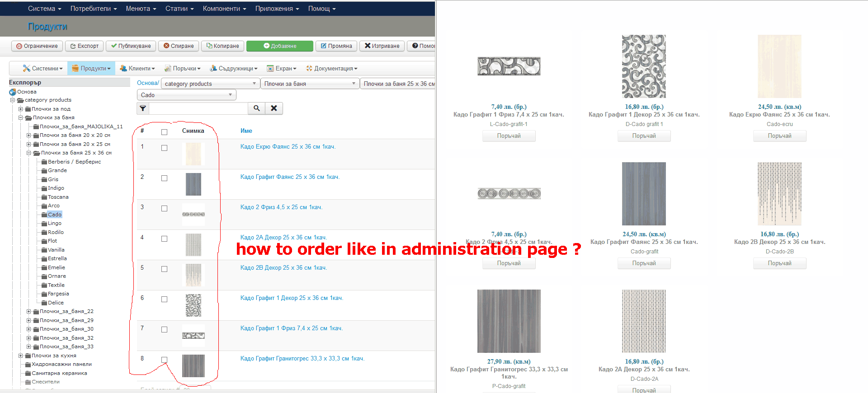Open the Приложения menu
The height and width of the screenshot is (393, 868).
[277, 9]
